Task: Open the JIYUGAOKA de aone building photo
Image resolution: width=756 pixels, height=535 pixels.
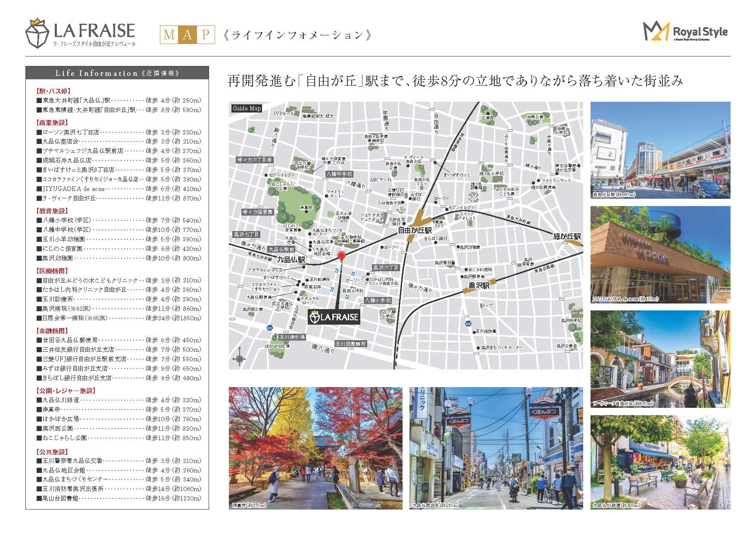Action: (x=660, y=254)
